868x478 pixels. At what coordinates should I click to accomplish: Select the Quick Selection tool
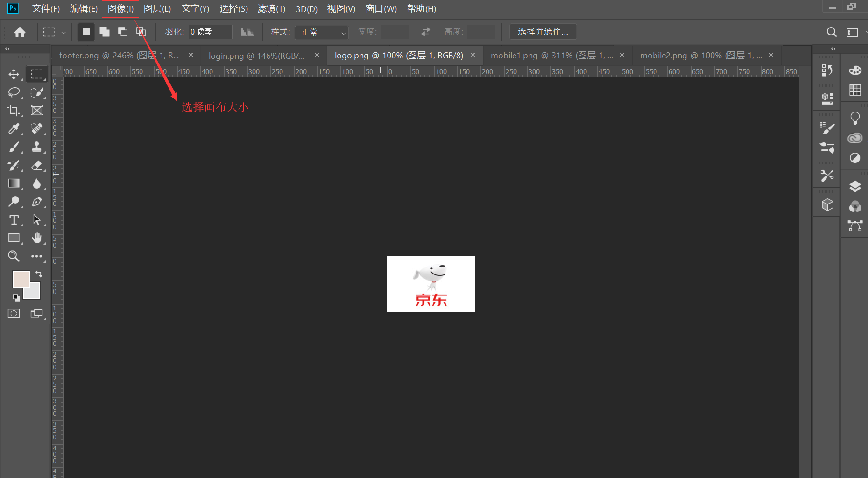[37, 92]
